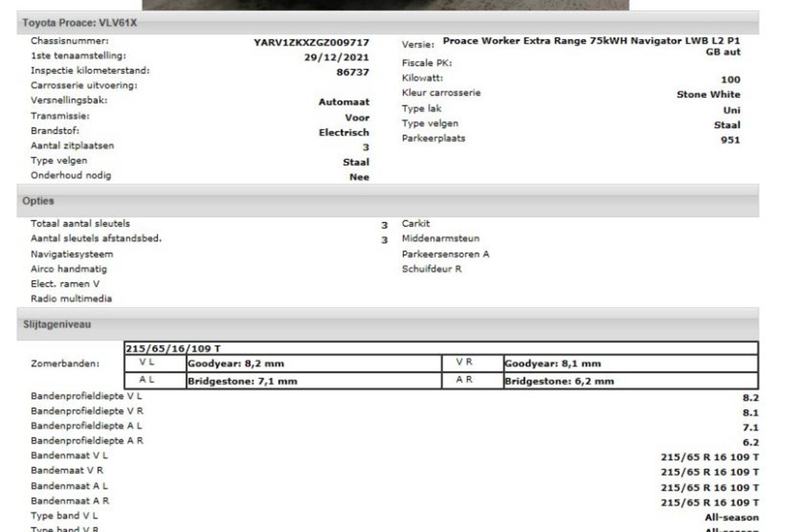799x532 pixels.
Task: Click the Goodyear: 8,2 mm front-left cell
Action: 236,364
